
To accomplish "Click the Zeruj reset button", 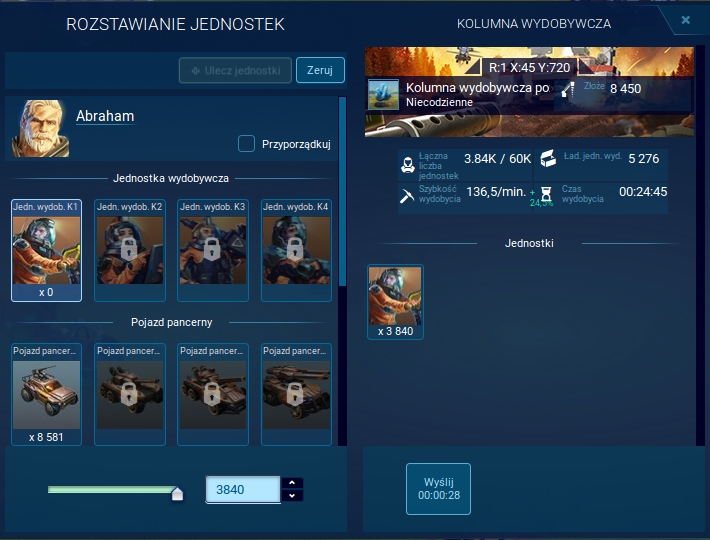I will pos(320,70).
